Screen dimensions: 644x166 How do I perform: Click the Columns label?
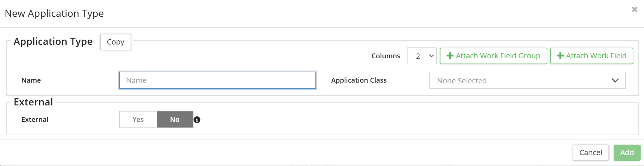[x=385, y=56]
